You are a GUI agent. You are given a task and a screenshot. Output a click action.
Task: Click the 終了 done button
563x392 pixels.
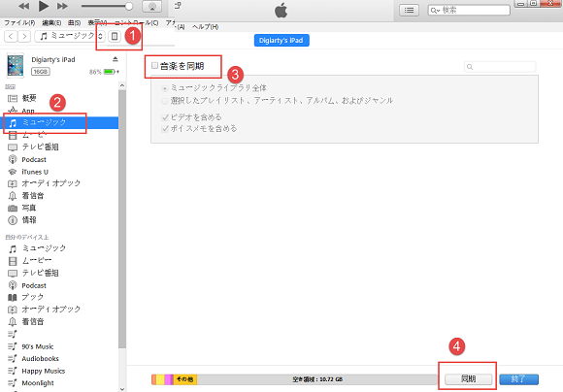(518, 379)
